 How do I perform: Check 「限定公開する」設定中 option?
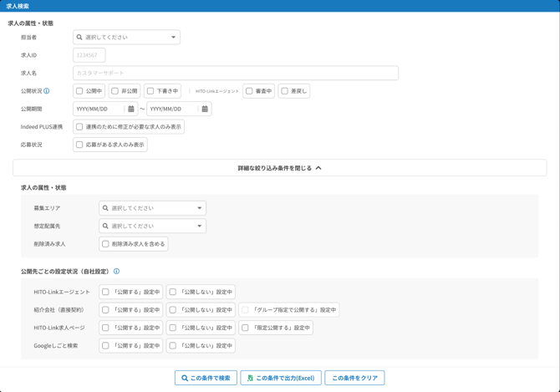tap(245, 328)
